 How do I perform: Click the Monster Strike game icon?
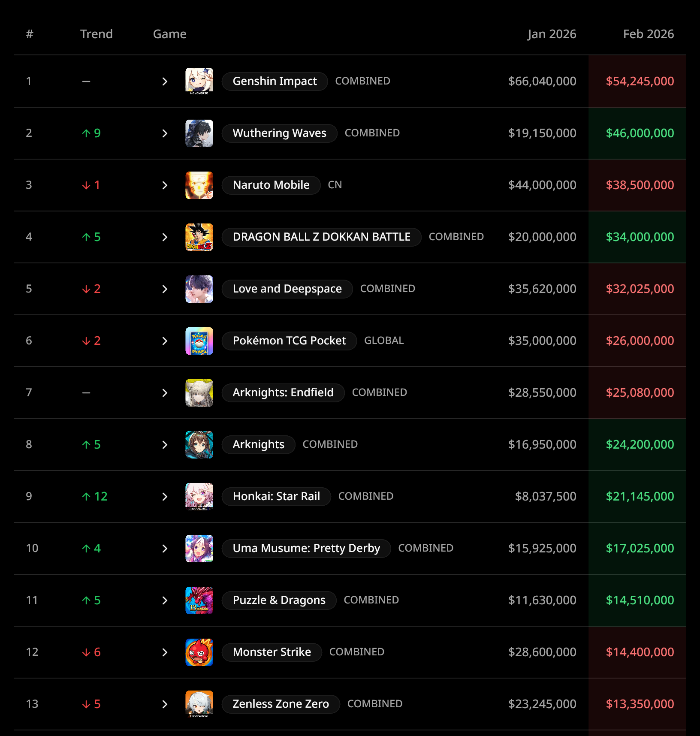(x=199, y=652)
